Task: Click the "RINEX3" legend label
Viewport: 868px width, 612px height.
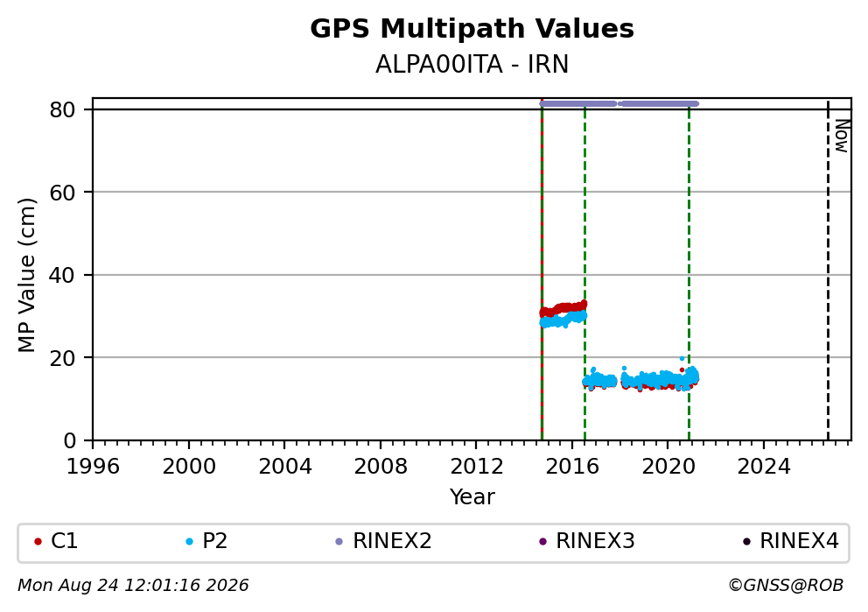Action: pyautogui.click(x=595, y=541)
